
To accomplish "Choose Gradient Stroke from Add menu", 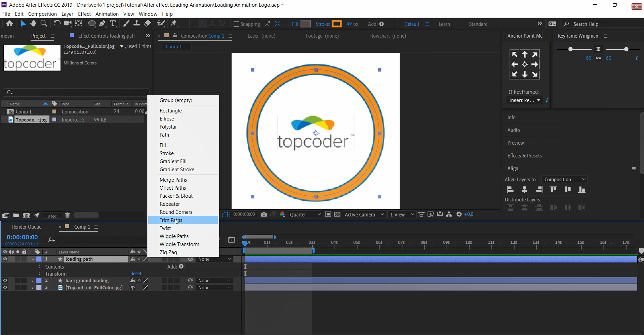I will click(x=183, y=169).
